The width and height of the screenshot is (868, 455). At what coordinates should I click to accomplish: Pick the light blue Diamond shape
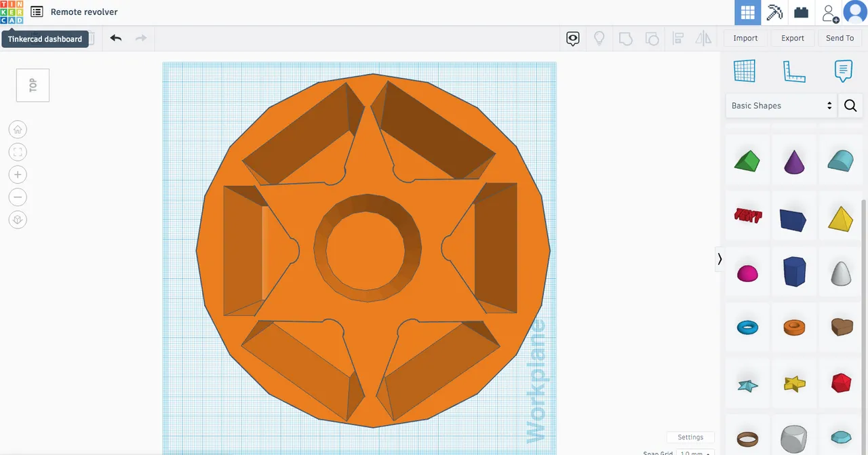tap(840, 437)
